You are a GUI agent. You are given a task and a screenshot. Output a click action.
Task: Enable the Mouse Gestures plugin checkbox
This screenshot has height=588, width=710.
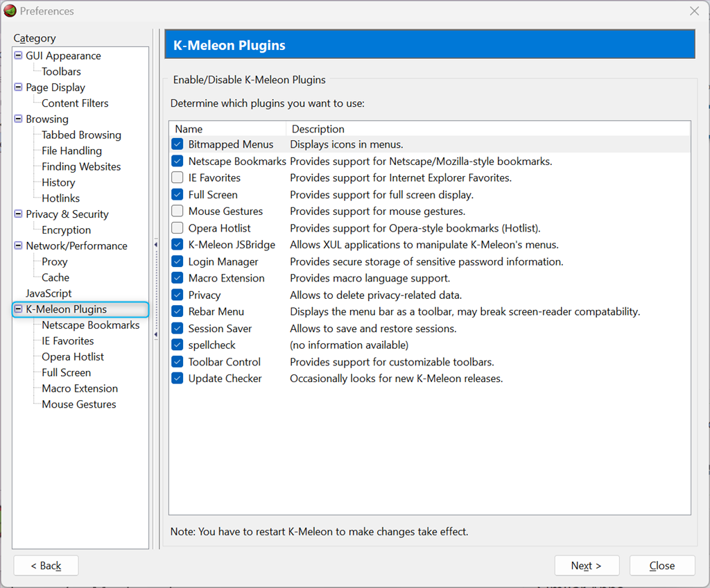[177, 211]
